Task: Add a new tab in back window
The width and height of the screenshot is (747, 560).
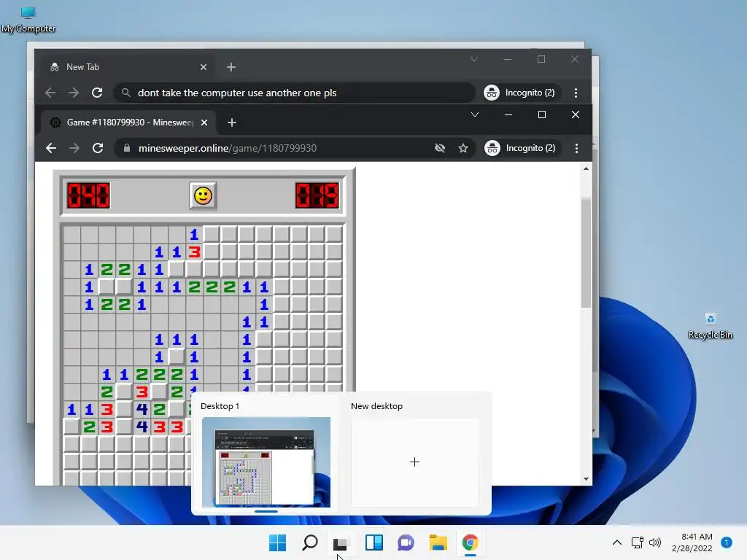Action: pyautogui.click(x=231, y=67)
